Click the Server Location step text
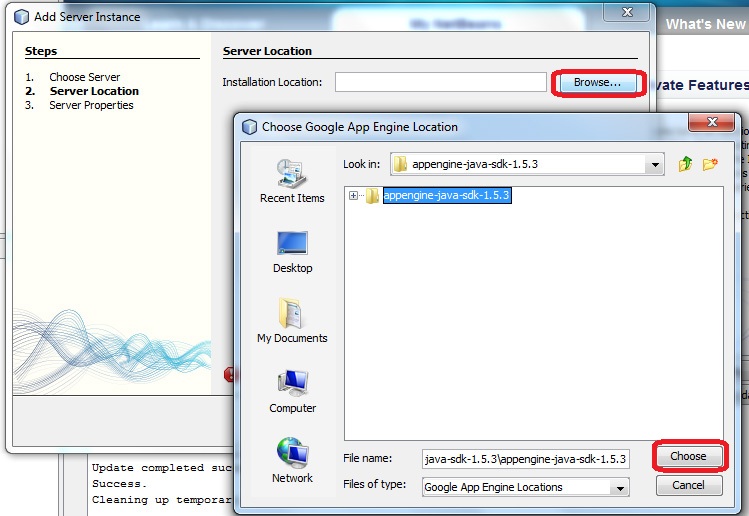Image resolution: width=749 pixels, height=516 pixels. [94, 91]
